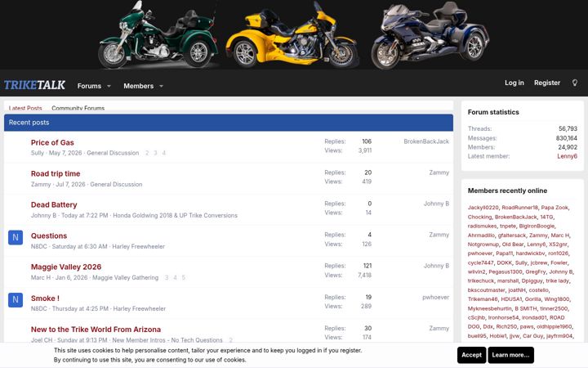Screen dimensions: 588x368
Task: Open latest member Lenny6 profile
Action: tap(567, 156)
